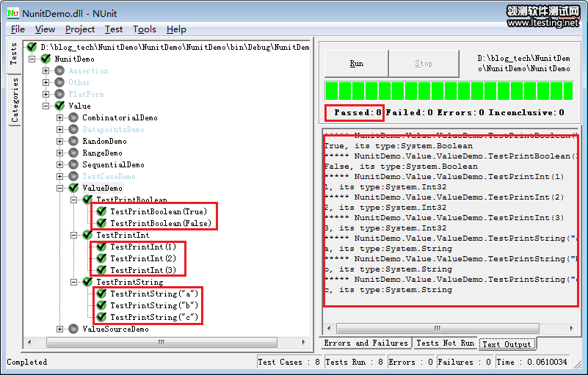Click green check icon beside ValueDemo
This screenshot has width=588, height=375.
[73, 188]
